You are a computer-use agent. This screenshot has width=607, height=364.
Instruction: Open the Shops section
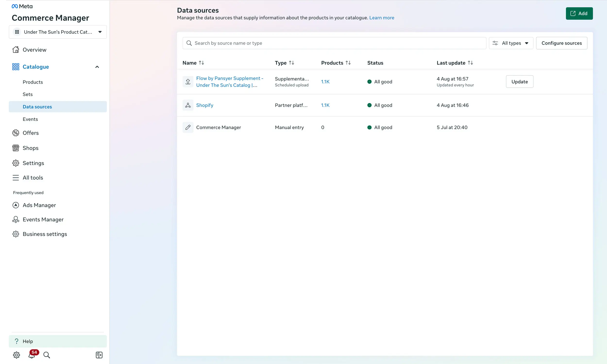pyautogui.click(x=30, y=148)
